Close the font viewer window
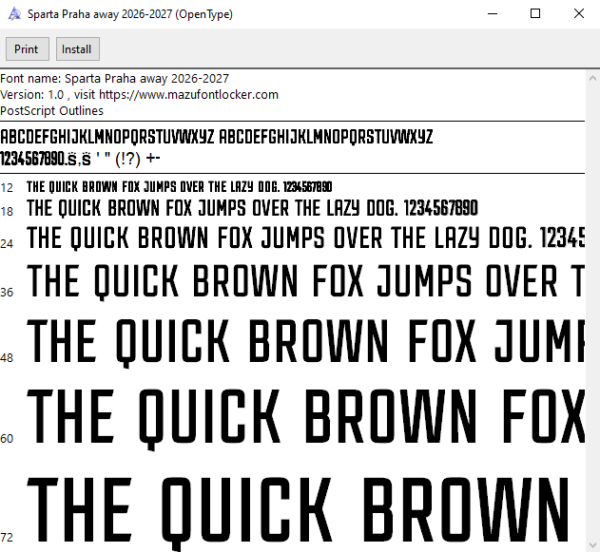The height and width of the screenshot is (552, 600). click(x=579, y=14)
